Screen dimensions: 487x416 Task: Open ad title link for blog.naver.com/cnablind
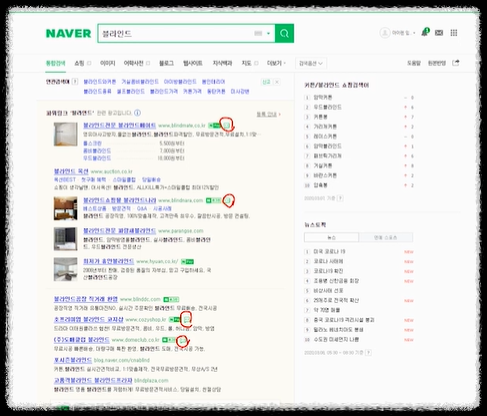[x=73, y=360]
